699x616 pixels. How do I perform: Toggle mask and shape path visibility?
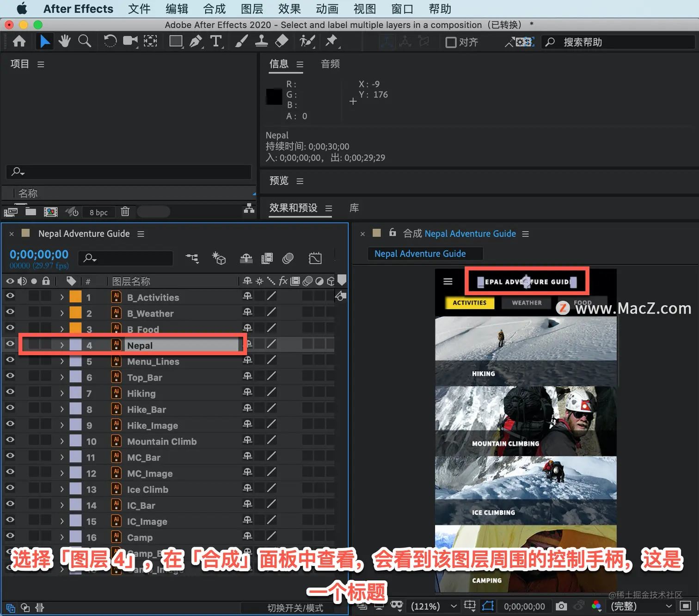pos(488,606)
